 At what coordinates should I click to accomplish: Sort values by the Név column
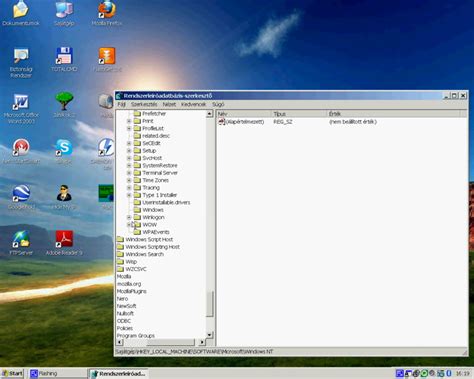pyautogui.click(x=243, y=114)
